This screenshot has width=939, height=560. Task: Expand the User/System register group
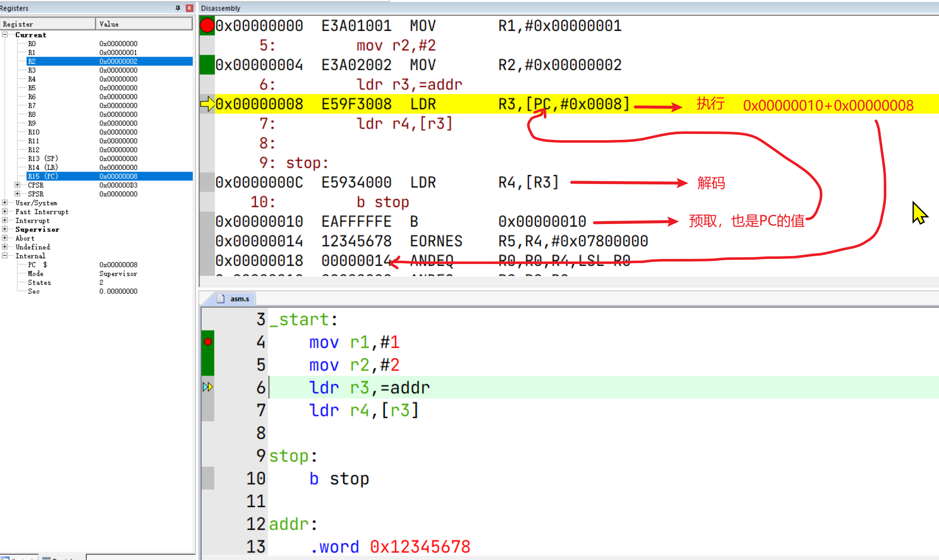tap(5, 203)
